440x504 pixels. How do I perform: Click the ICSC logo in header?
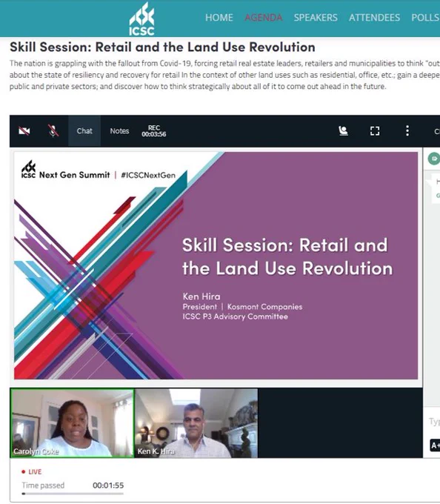pos(141,19)
